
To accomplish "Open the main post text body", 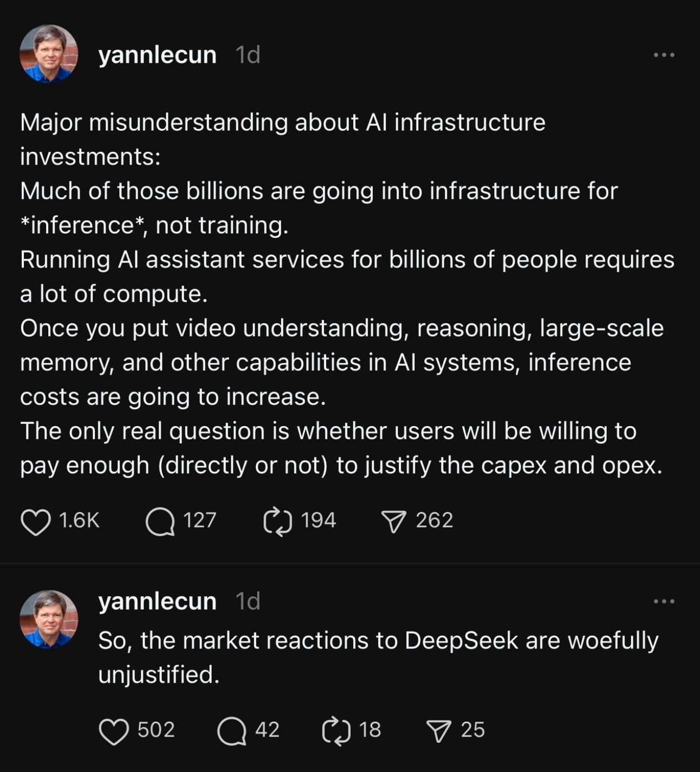I will point(347,294).
